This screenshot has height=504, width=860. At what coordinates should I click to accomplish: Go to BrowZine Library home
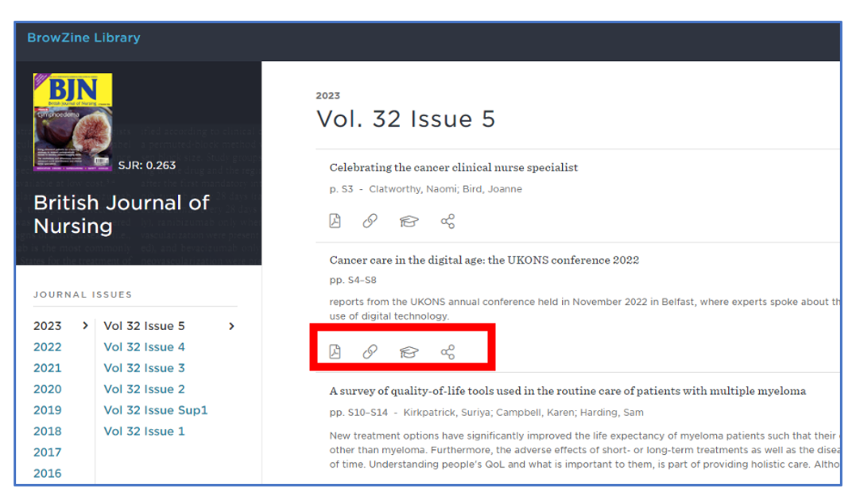tap(84, 38)
